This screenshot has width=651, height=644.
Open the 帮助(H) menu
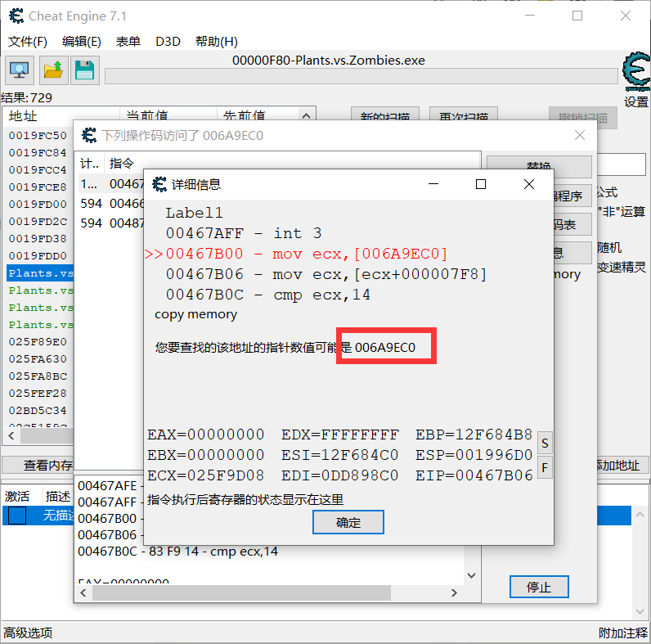(216, 42)
